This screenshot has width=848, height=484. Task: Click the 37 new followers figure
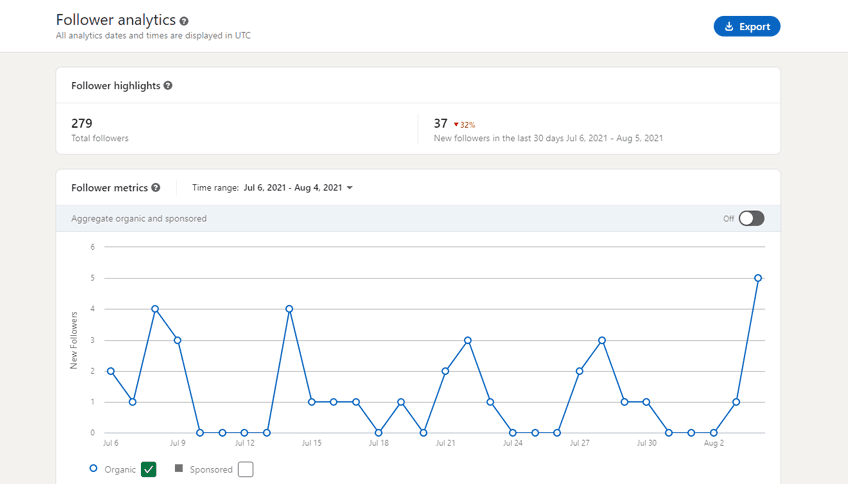point(440,124)
